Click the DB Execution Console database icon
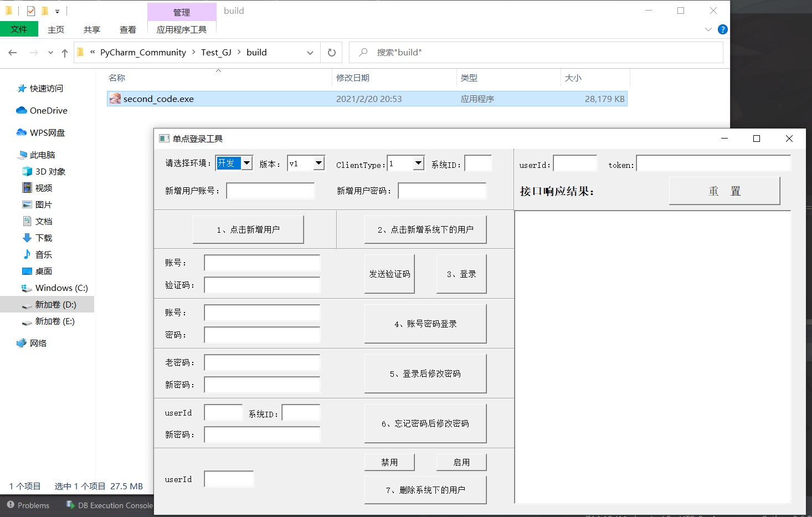Screen dimensions: 812x517 (x=70, y=505)
